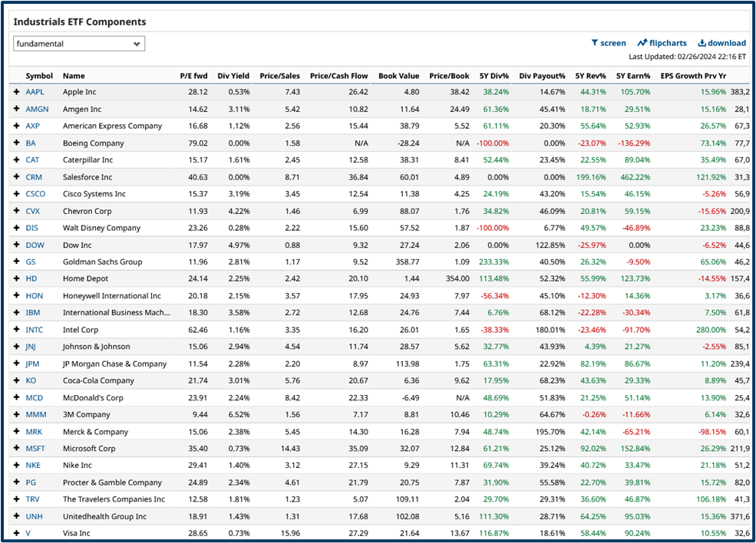Expand the CSCO row with plus icon
Screen dimensions: 756x543
(16, 194)
